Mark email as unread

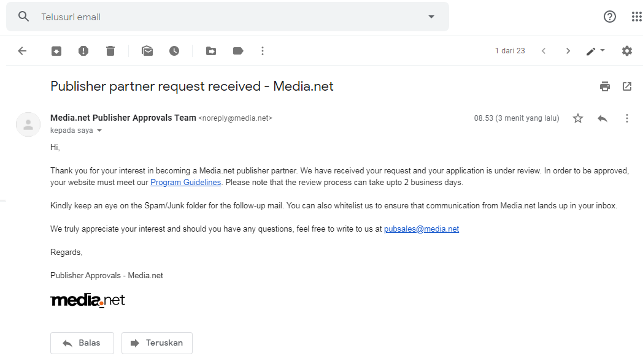[x=147, y=51]
